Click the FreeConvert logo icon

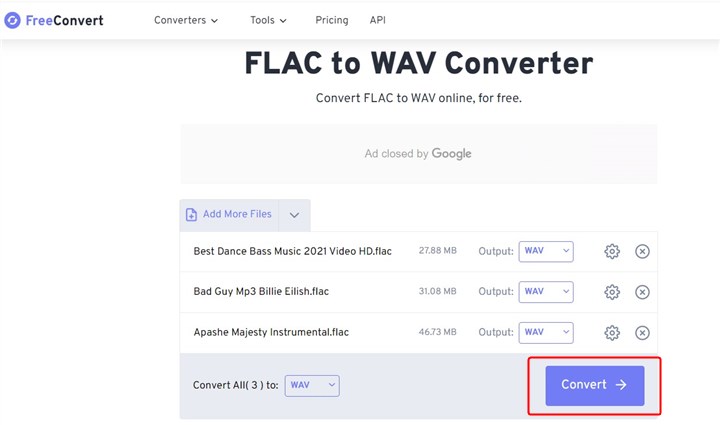tap(13, 20)
